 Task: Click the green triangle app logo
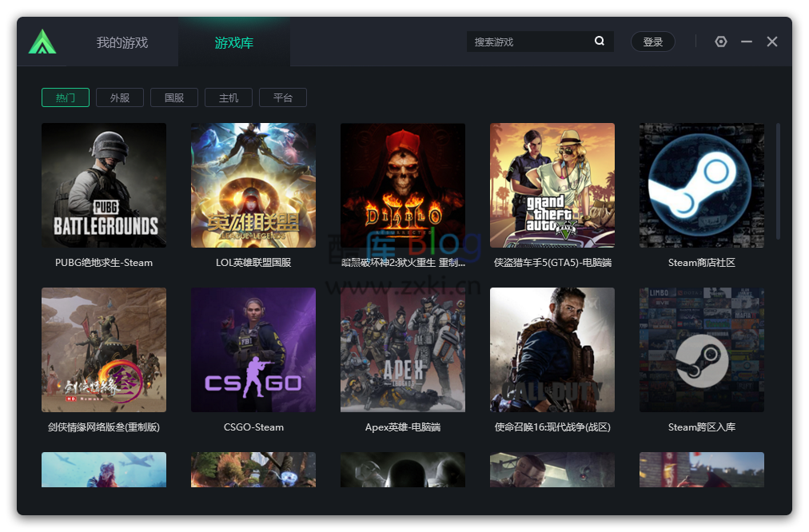coord(42,42)
